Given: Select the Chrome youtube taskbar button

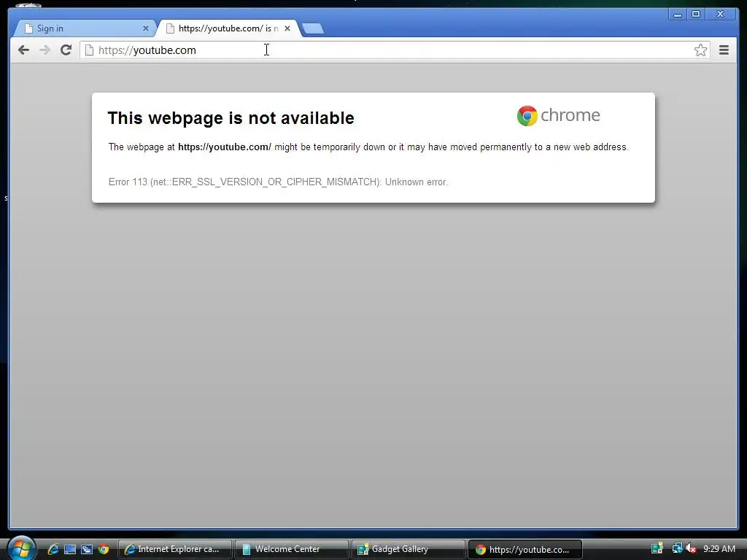Looking at the screenshot, I should click(x=525, y=549).
